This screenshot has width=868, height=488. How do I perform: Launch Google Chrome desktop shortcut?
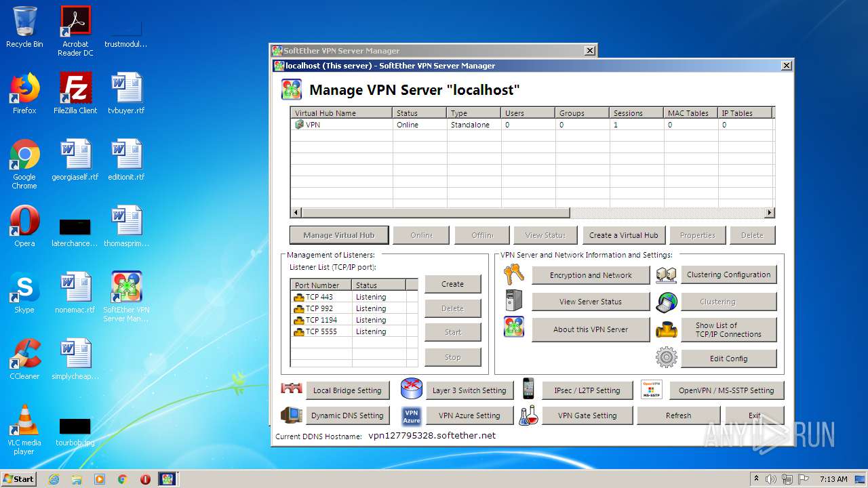(24, 164)
